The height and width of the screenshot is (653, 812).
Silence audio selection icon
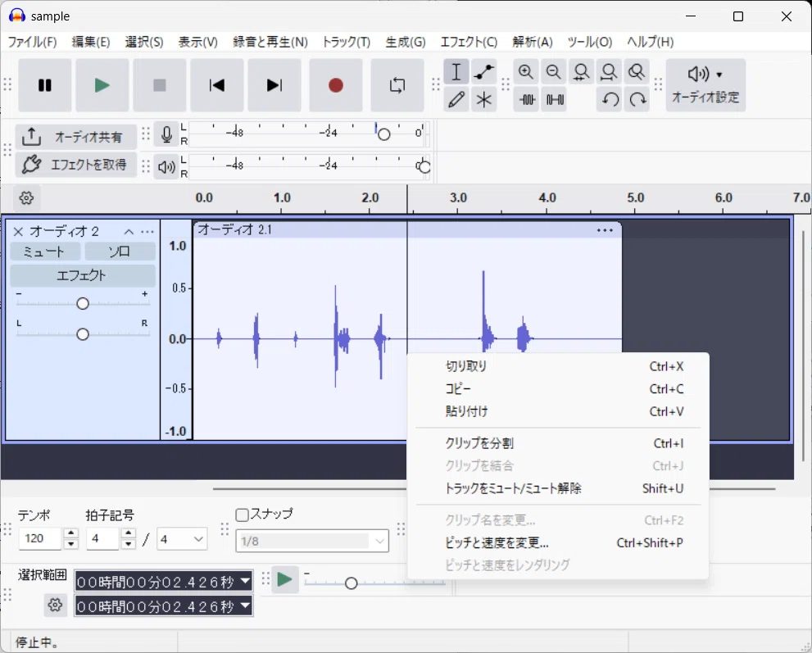555,99
